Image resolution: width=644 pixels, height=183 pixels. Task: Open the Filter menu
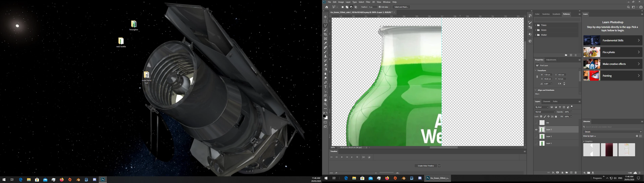click(x=368, y=2)
